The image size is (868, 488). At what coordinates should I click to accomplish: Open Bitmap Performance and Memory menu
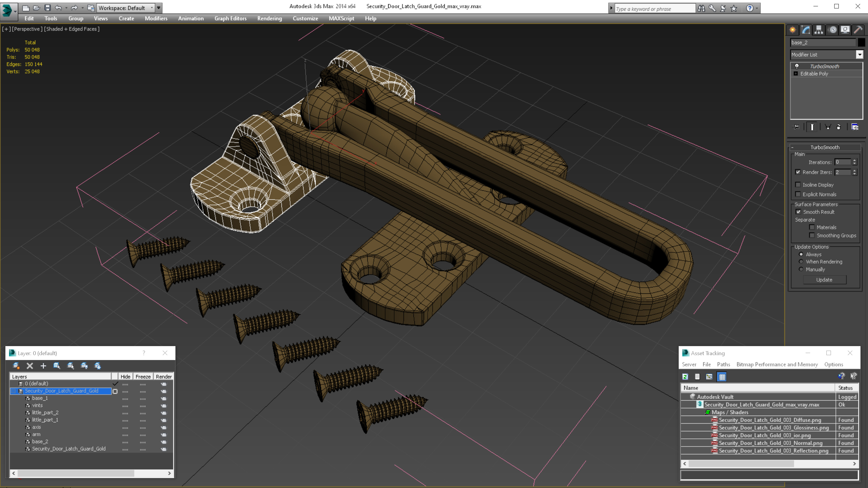(x=777, y=364)
